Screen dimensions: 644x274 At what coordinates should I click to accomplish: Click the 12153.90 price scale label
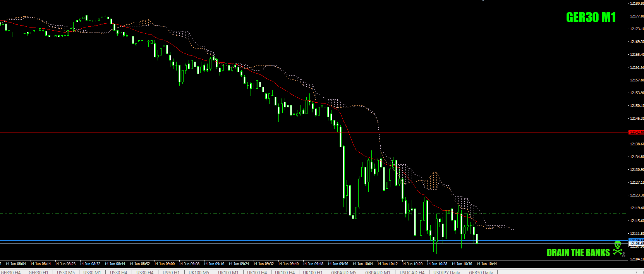pyautogui.click(x=637, y=93)
